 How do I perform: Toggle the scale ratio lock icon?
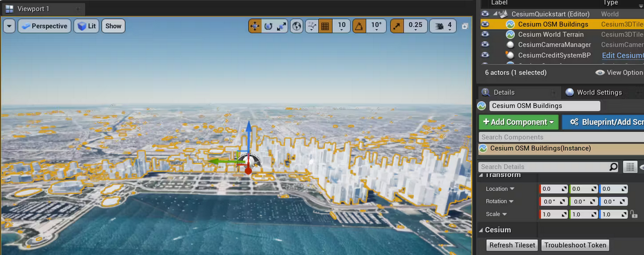633,214
